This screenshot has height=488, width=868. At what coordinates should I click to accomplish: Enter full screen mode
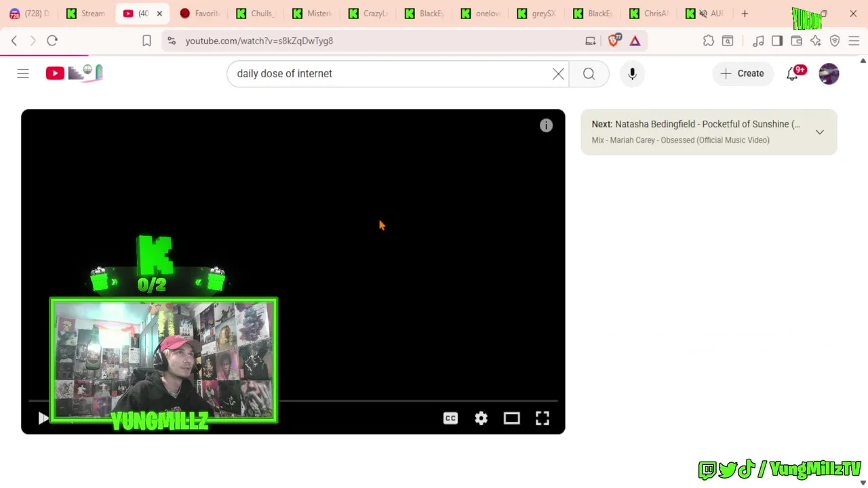point(542,418)
